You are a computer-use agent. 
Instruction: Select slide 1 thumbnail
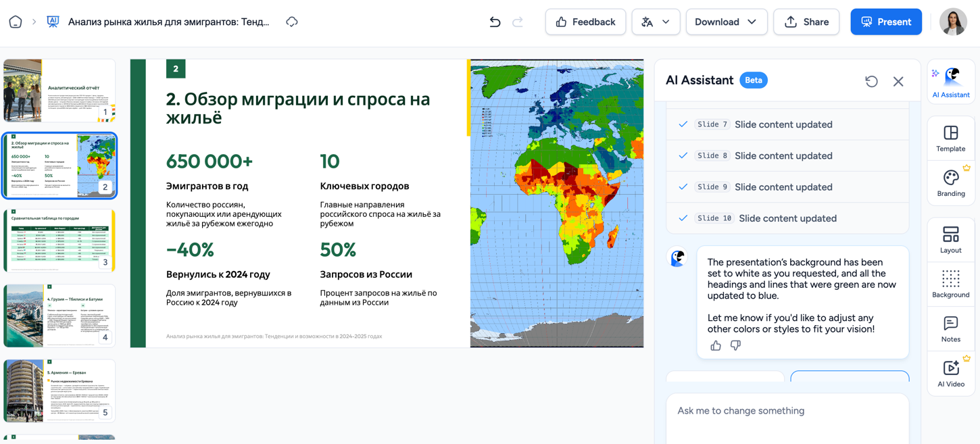click(59, 91)
